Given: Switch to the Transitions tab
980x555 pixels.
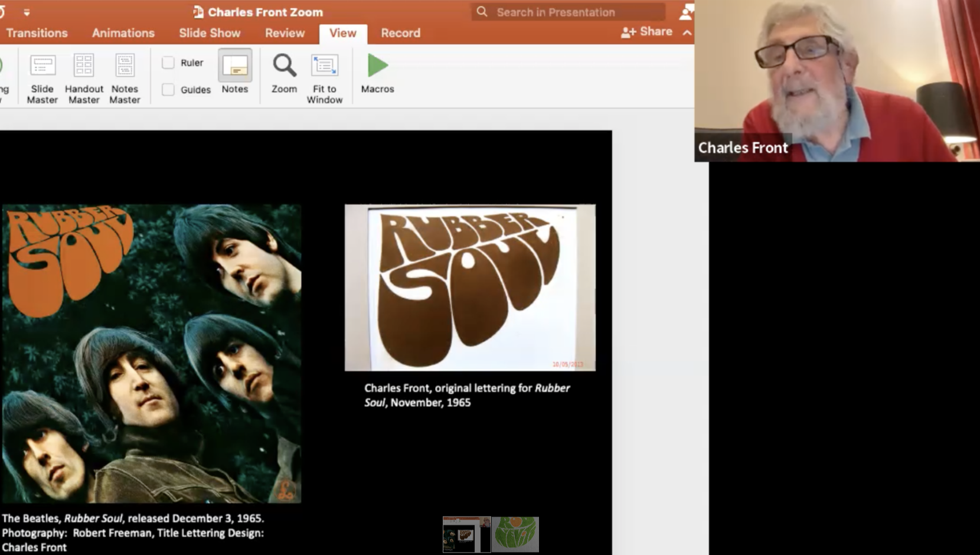Looking at the screenshot, I should pyautogui.click(x=37, y=33).
